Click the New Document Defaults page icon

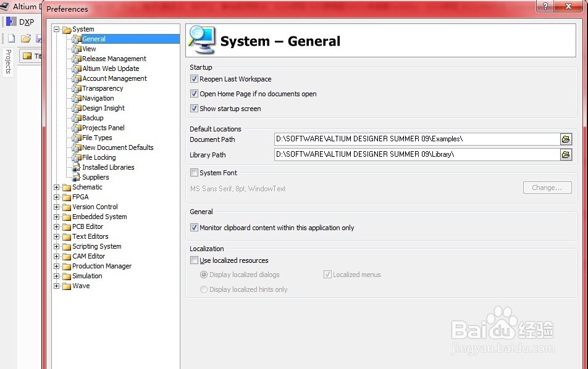tap(77, 147)
